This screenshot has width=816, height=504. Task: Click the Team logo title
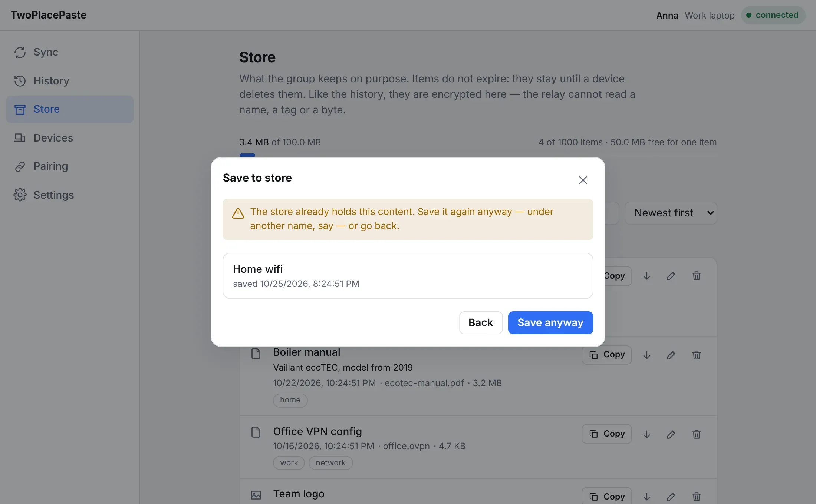(299, 494)
